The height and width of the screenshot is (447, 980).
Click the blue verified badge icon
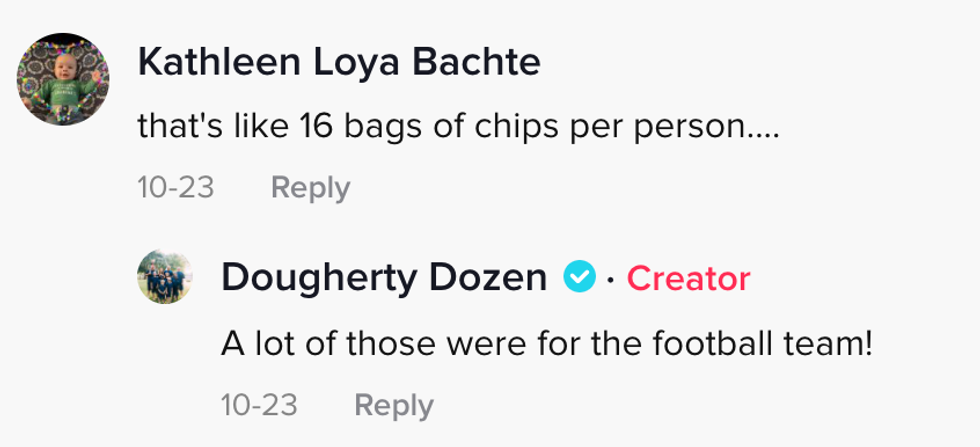click(x=579, y=276)
